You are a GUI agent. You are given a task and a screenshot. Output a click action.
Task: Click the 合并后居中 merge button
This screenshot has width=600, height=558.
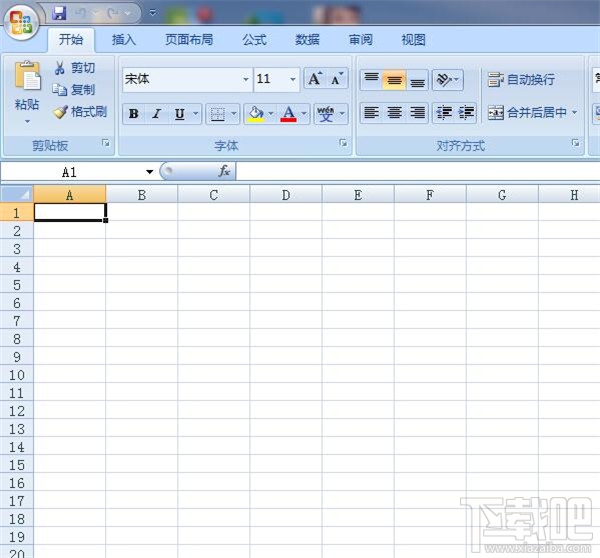click(x=527, y=113)
